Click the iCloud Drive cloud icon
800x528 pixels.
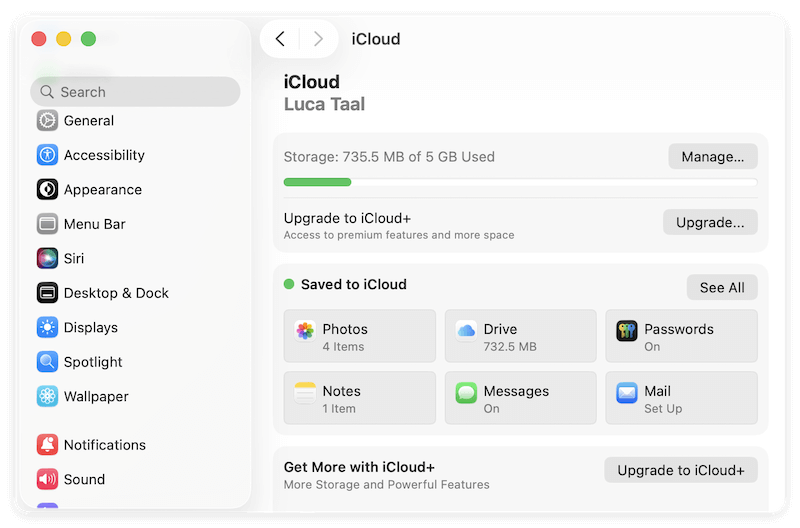(x=466, y=331)
